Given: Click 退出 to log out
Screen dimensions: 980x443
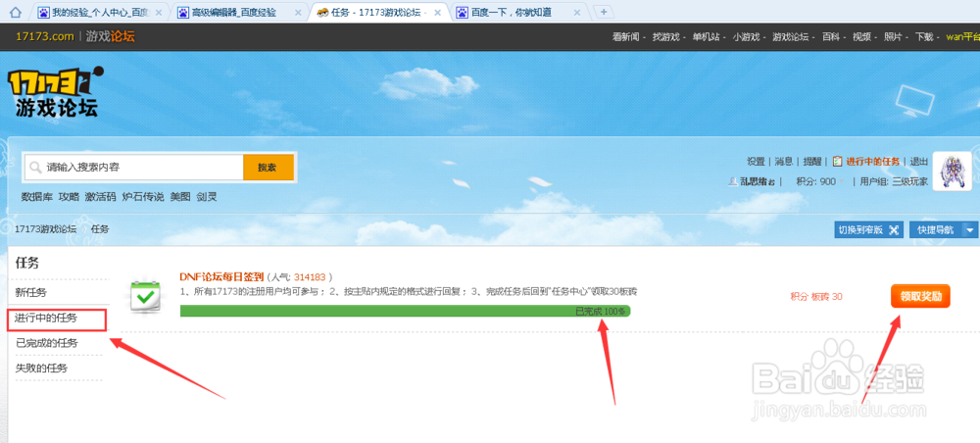Looking at the screenshot, I should tap(919, 161).
